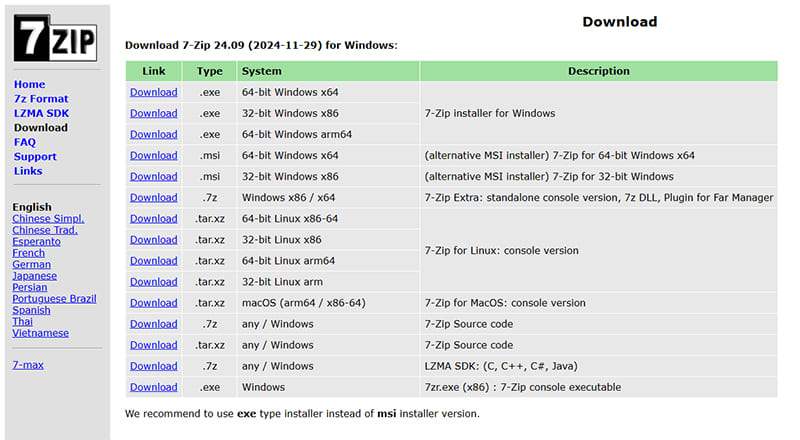Download .tar.xz 7-Zip Source code

coord(154,345)
